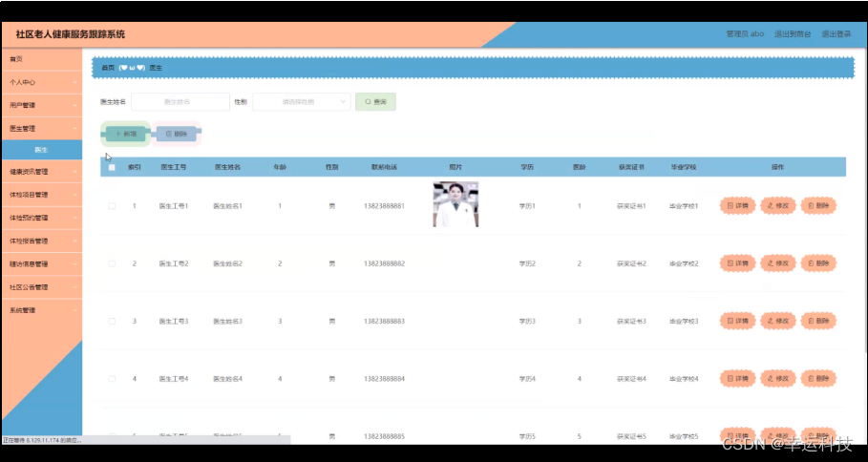Select the 医生 submenu item

point(41,150)
